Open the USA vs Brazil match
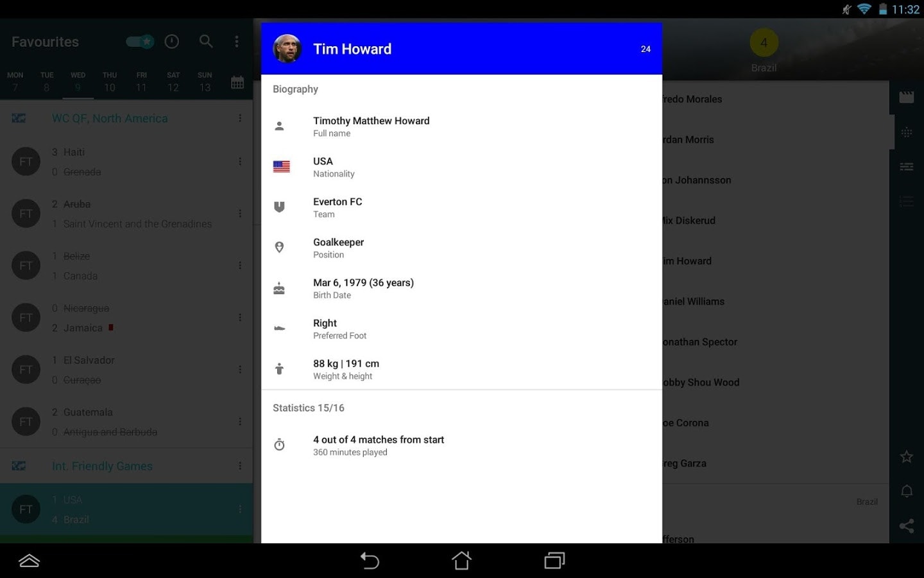 tap(126, 509)
